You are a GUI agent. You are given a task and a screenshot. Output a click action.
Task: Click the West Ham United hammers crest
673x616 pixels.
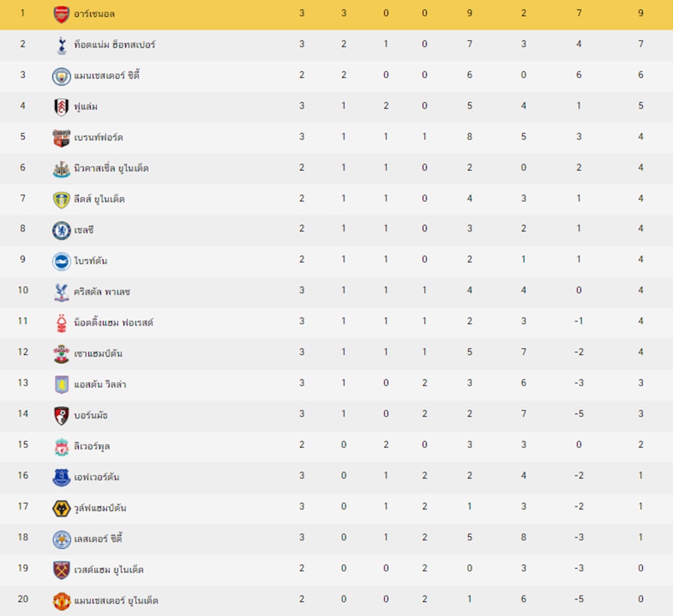point(61,570)
